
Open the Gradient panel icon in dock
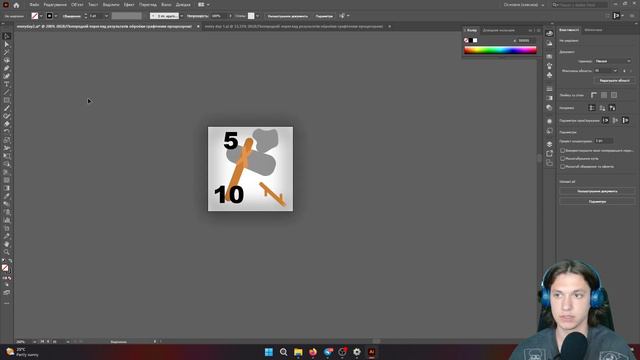(549, 98)
